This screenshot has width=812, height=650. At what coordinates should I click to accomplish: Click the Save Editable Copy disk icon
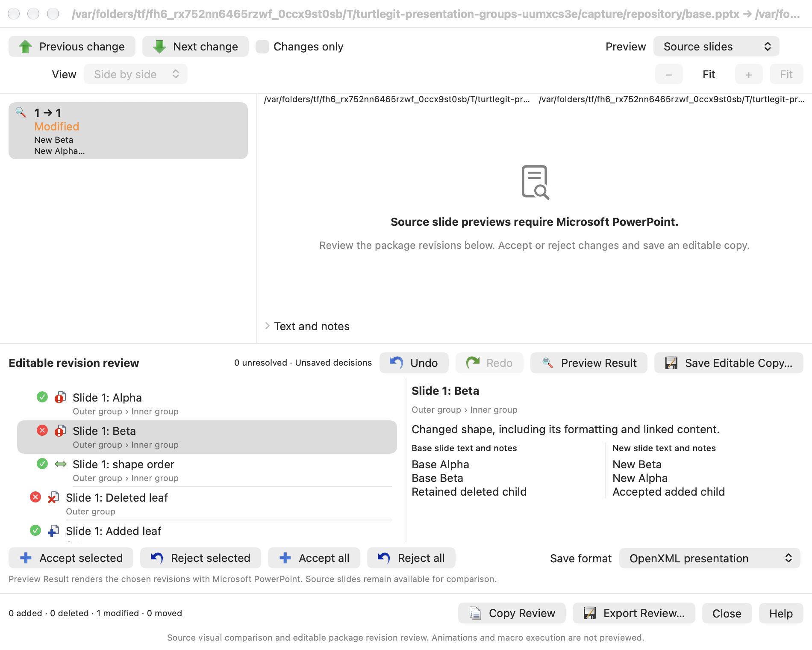(x=671, y=363)
